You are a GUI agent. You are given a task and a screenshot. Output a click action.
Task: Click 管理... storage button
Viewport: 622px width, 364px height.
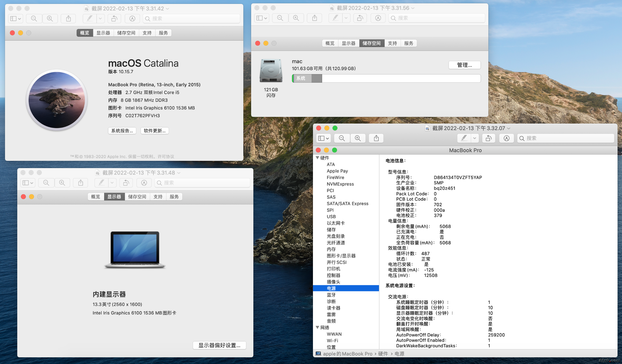coord(465,65)
